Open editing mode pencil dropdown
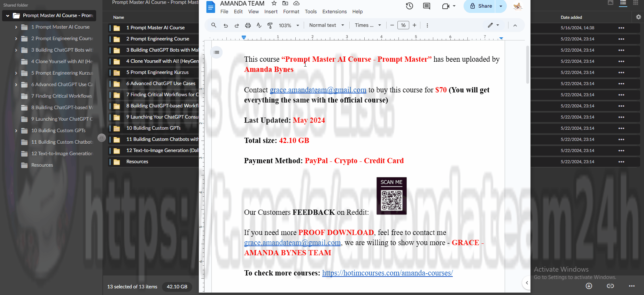 (494, 25)
